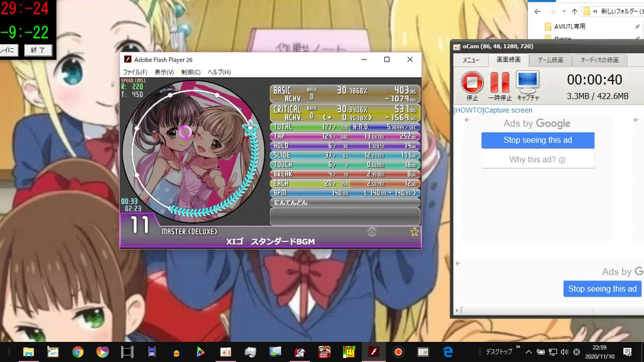Click the gear-like settings icon in the footer
Image resolution: width=644 pixels, height=362 pixels.
click(x=372, y=232)
